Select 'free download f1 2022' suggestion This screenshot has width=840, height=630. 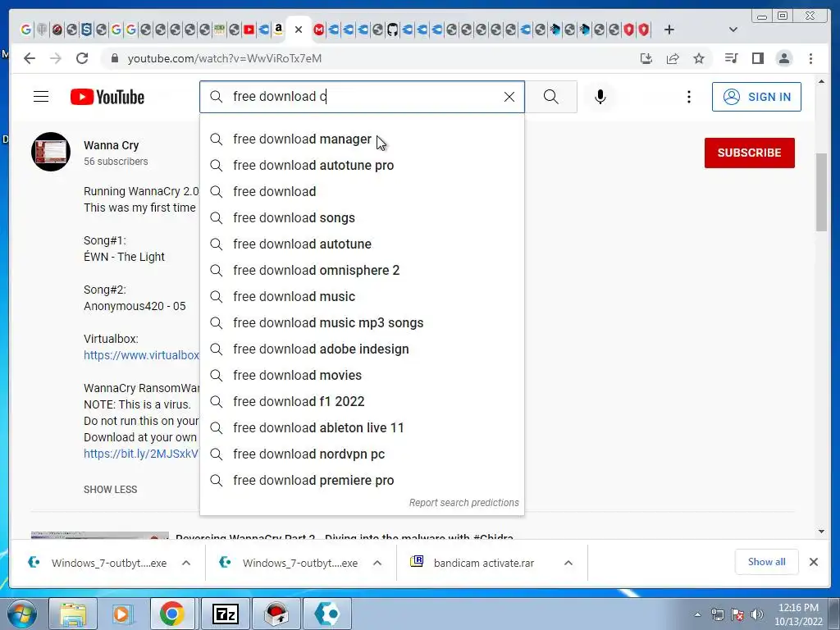tap(362, 402)
